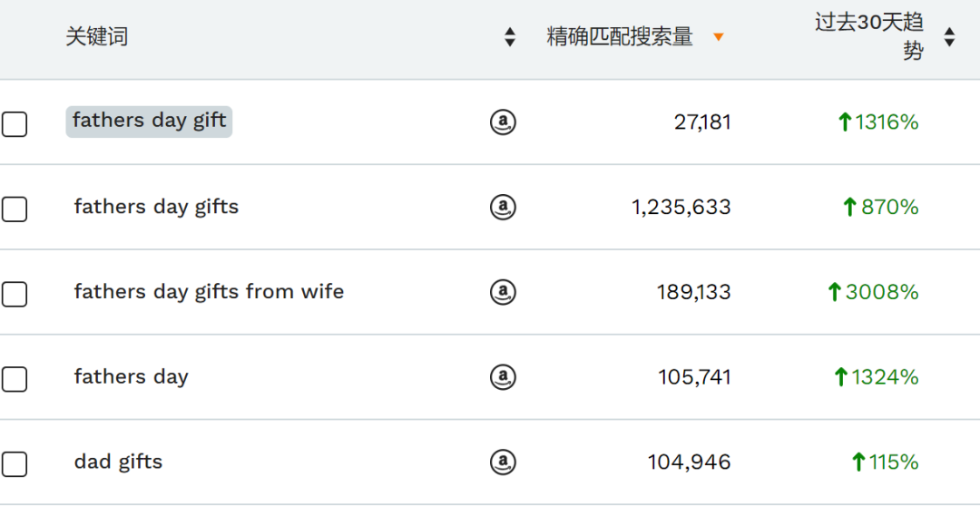Open Amazon icon in fathers day row
The image size is (980, 506).
[503, 377]
